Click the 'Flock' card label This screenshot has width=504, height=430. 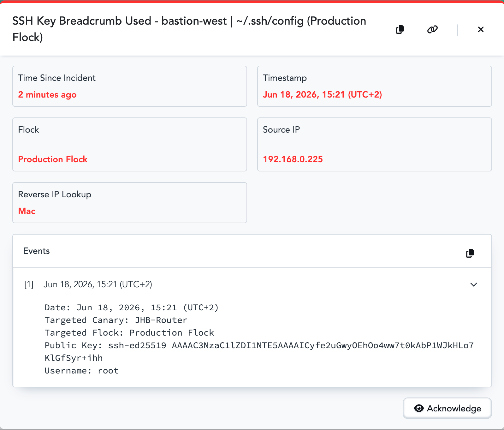coord(28,130)
